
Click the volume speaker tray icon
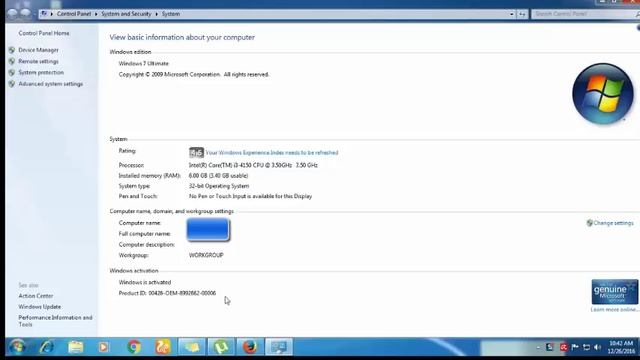point(598,347)
